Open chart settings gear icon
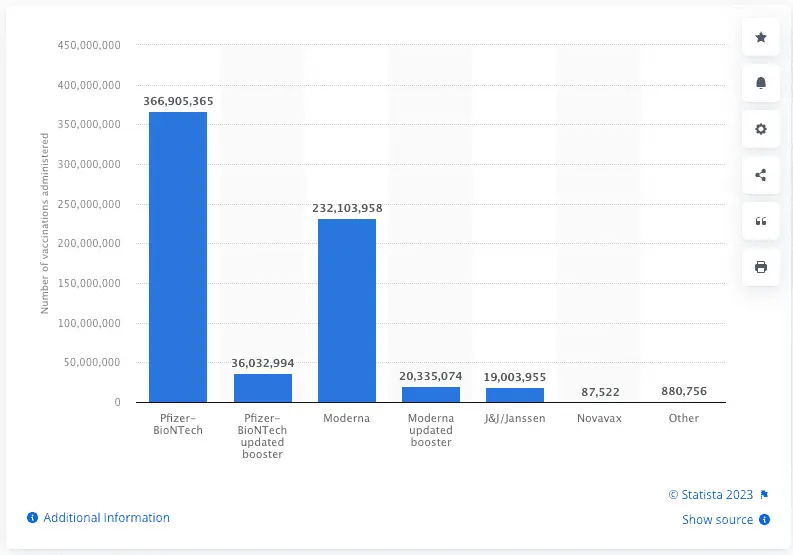Image resolution: width=793 pixels, height=555 pixels. point(761,129)
